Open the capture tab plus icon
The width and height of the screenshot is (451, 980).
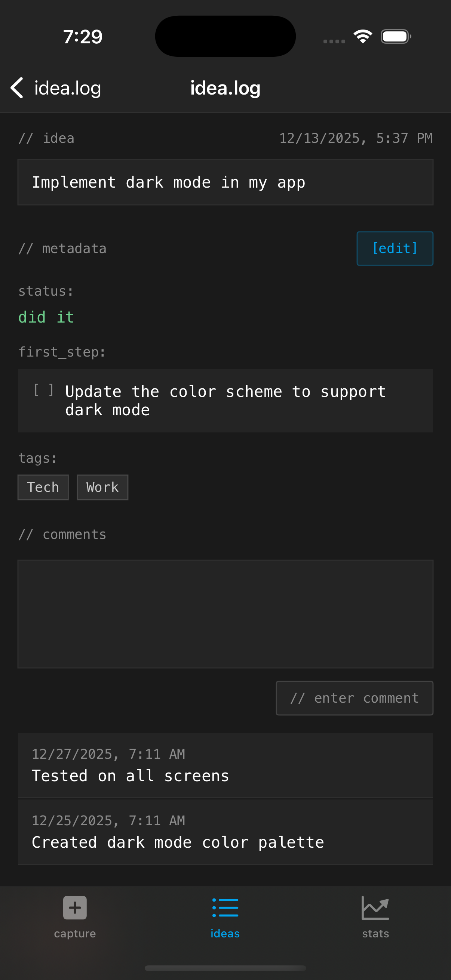click(x=75, y=907)
